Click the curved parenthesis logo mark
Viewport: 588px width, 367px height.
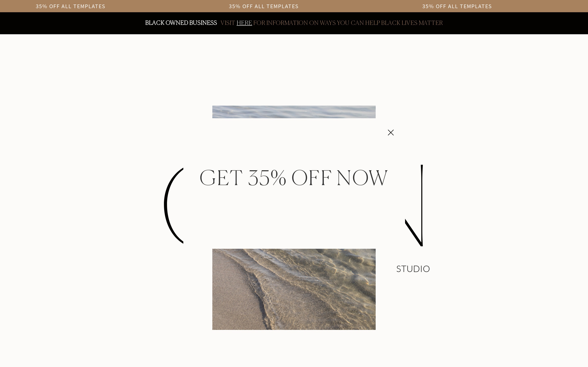coord(174,205)
